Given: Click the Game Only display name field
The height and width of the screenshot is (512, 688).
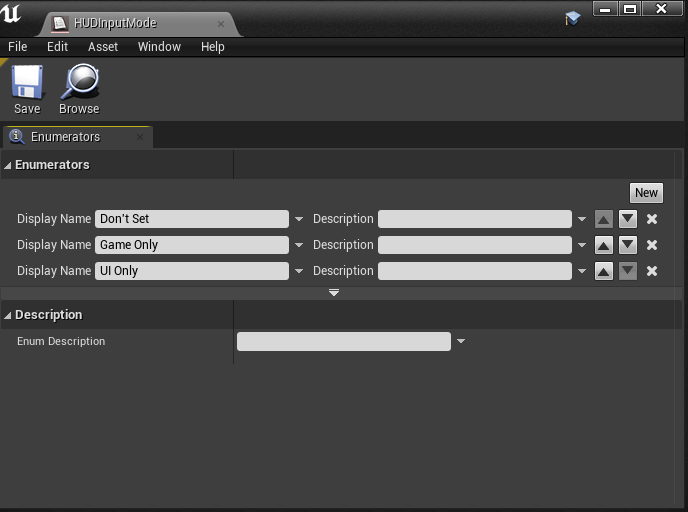Looking at the screenshot, I should click(x=192, y=245).
